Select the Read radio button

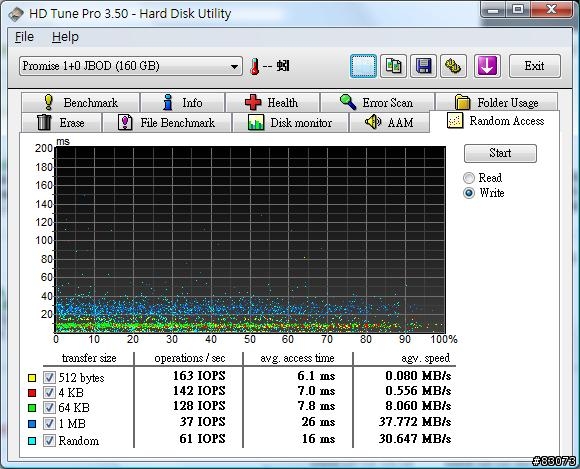click(x=469, y=178)
